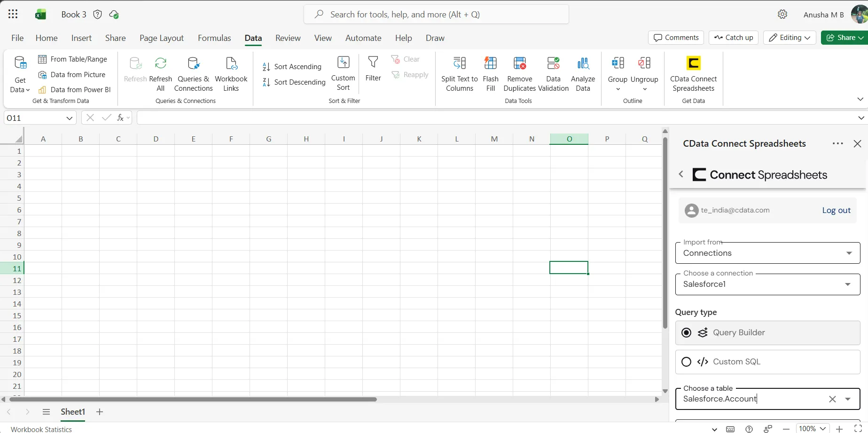Open Workbook Statistics in status bar
The width and height of the screenshot is (868, 433).
click(41, 429)
